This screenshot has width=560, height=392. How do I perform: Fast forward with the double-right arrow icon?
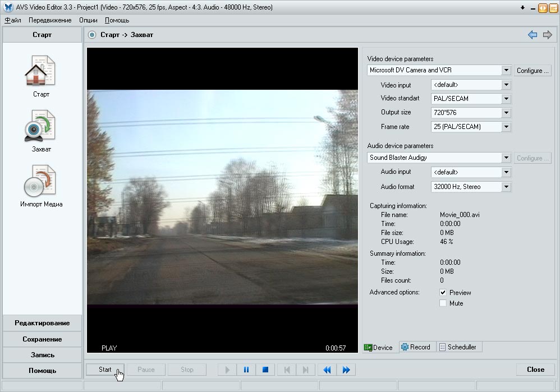coord(346,370)
